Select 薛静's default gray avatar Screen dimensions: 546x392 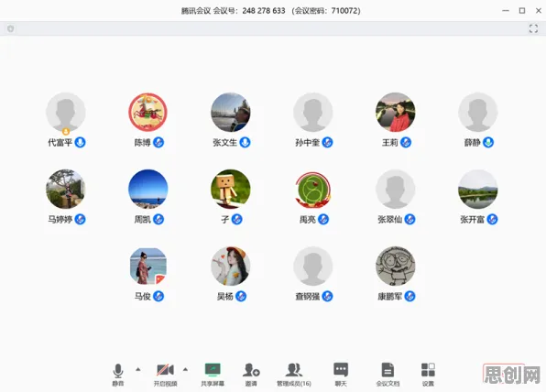pyautogui.click(x=478, y=112)
